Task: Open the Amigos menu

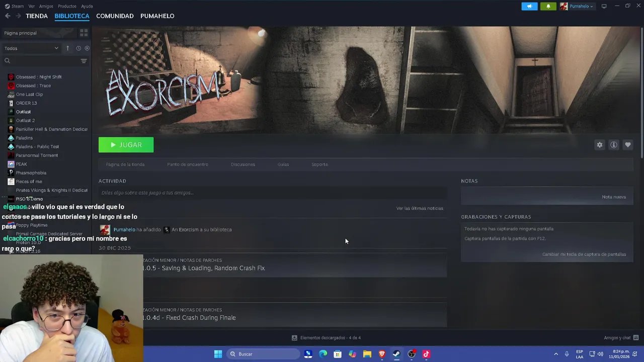Action: 46,6
